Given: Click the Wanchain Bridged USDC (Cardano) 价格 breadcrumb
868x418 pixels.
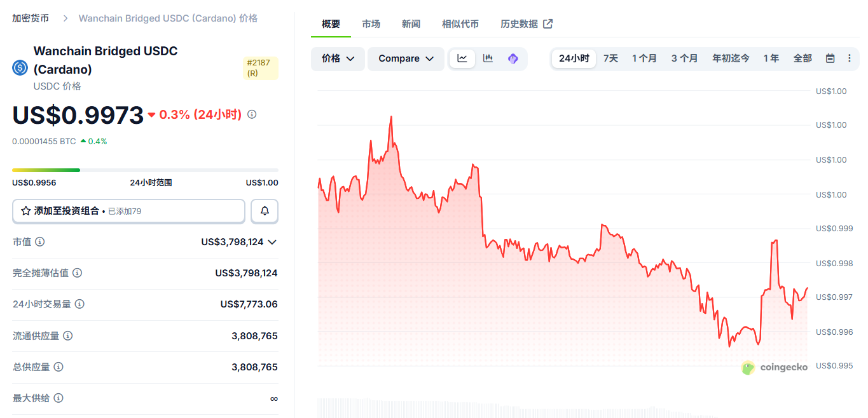Looking at the screenshot, I should (x=168, y=18).
